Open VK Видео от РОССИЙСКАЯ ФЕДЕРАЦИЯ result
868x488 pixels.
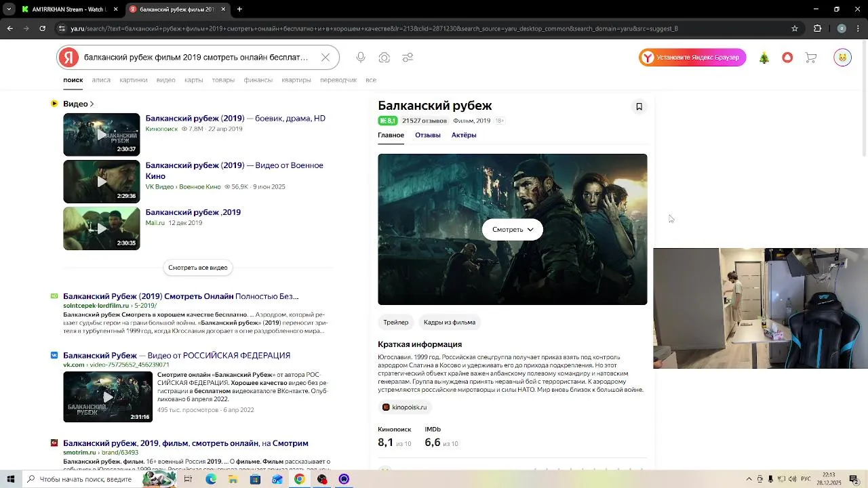176,355
